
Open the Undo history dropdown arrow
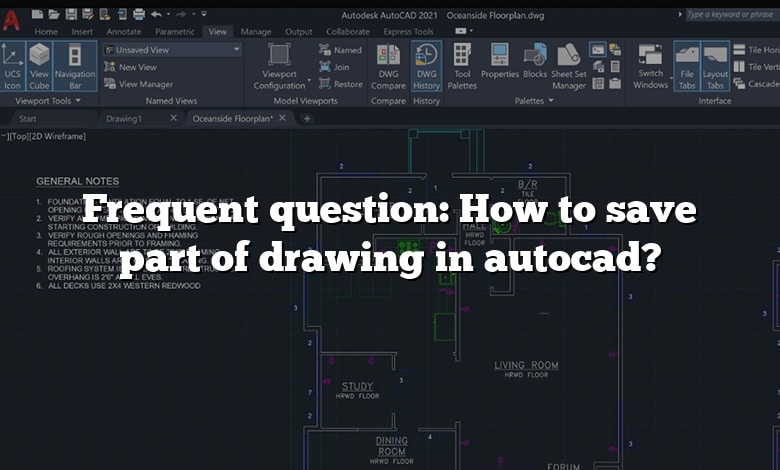pyautogui.click(x=168, y=14)
